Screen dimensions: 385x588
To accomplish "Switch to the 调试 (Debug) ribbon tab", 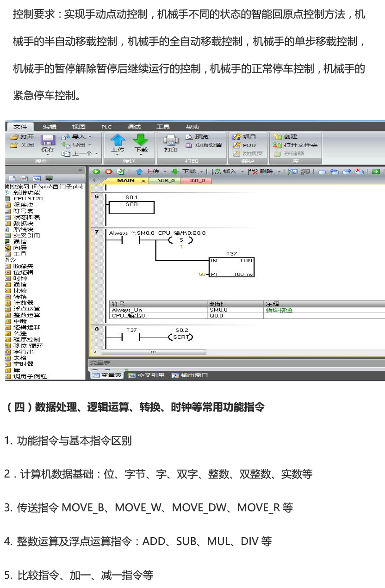I will (134, 127).
